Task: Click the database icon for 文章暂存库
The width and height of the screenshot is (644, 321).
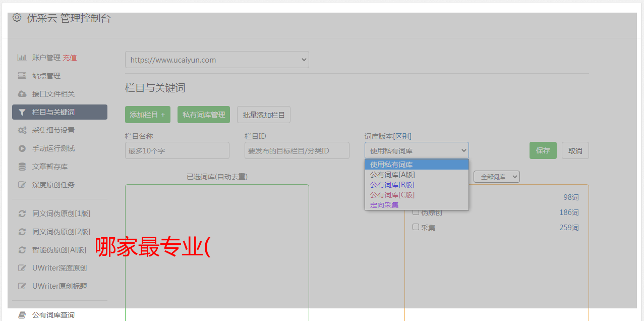Action: point(22,167)
